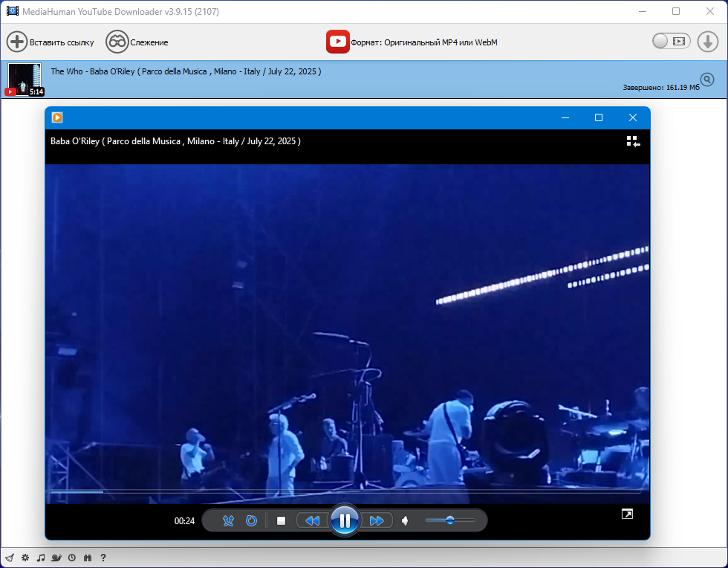The image size is (728, 568).
Task: Select The Who Baba O'Riley video thumbnail
Action: [x=25, y=80]
